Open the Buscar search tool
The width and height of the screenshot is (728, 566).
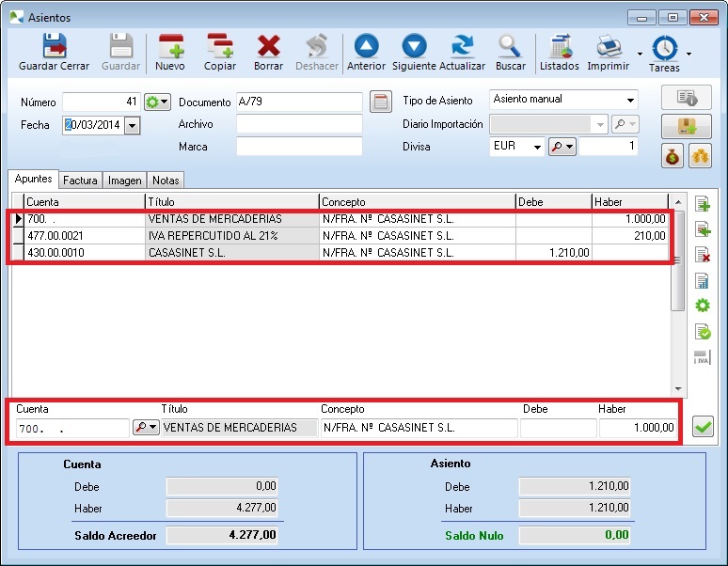point(511,52)
